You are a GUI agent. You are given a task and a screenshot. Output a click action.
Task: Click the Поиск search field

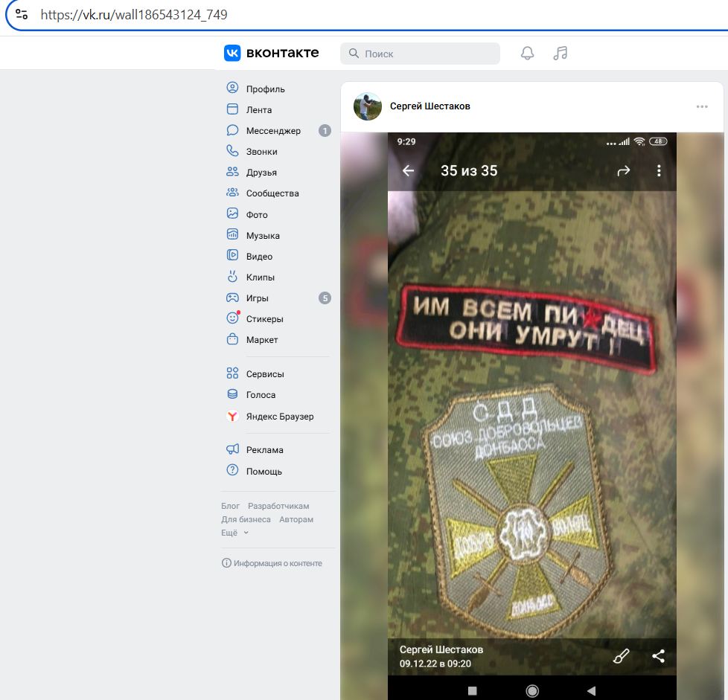[420, 54]
